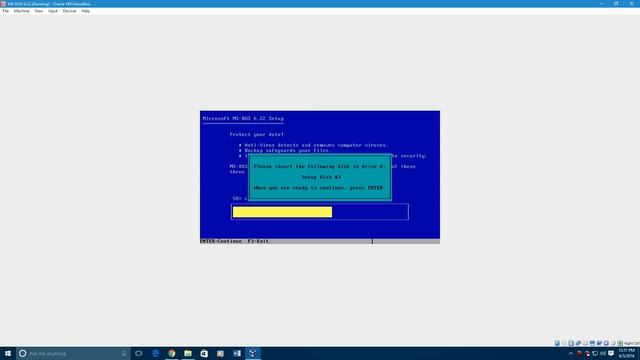Show hidden system tray icons
The height and width of the screenshot is (360, 640).
pyautogui.click(x=571, y=353)
